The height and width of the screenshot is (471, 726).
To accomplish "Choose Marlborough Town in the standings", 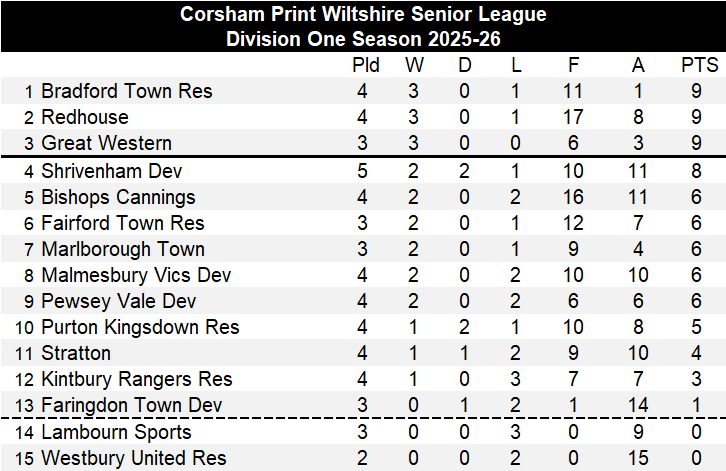I will [122, 249].
